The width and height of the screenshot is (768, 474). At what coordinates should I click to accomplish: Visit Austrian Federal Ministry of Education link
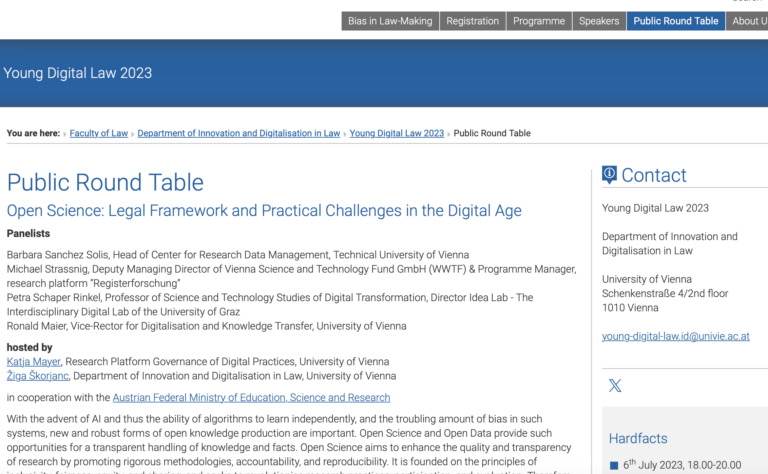251,398
